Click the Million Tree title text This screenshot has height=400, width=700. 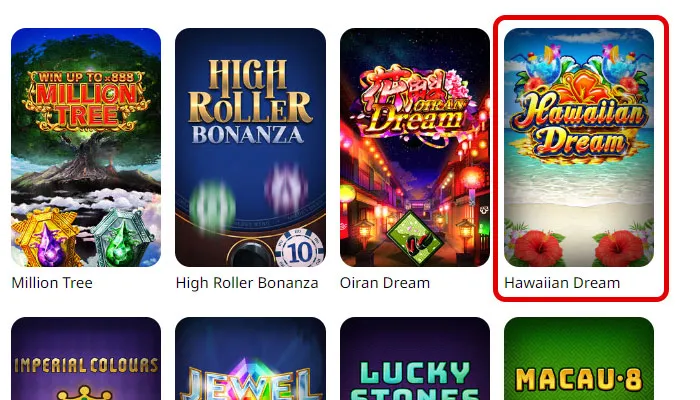(x=52, y=283)
